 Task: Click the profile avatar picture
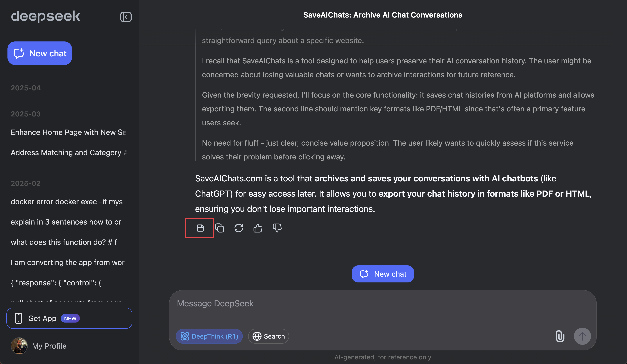pos(19,346)
